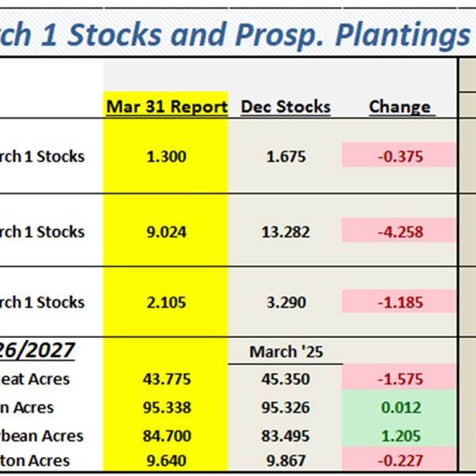The height and width of the screenshot is (476, 476).
Task: Select the cell with value 13.282
Action: [286, 232]
